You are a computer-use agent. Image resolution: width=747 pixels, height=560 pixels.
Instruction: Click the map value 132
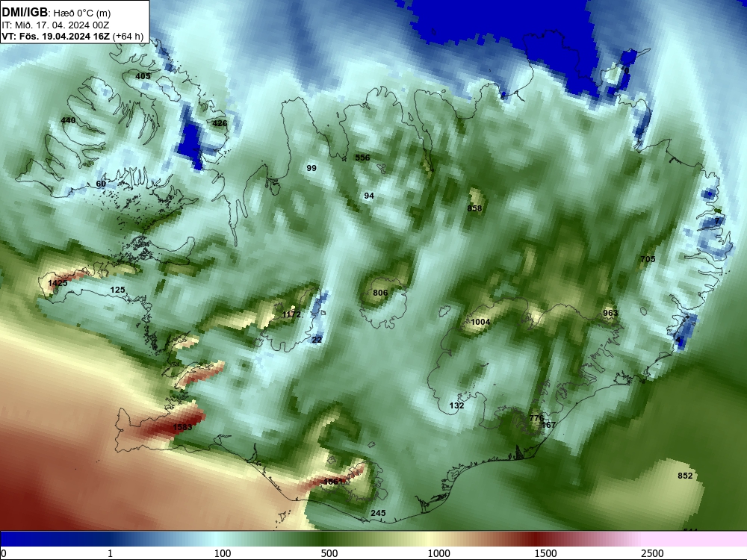[x=456, y=405]
